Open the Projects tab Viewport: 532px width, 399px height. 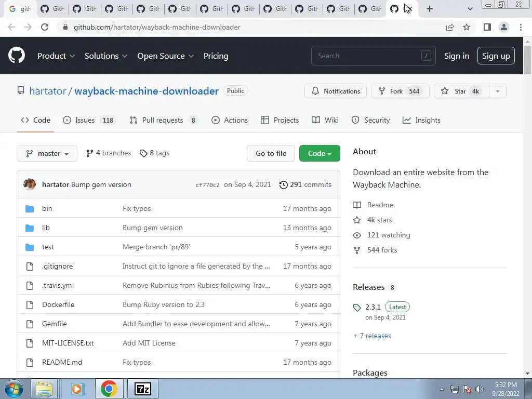pos(280,120)
